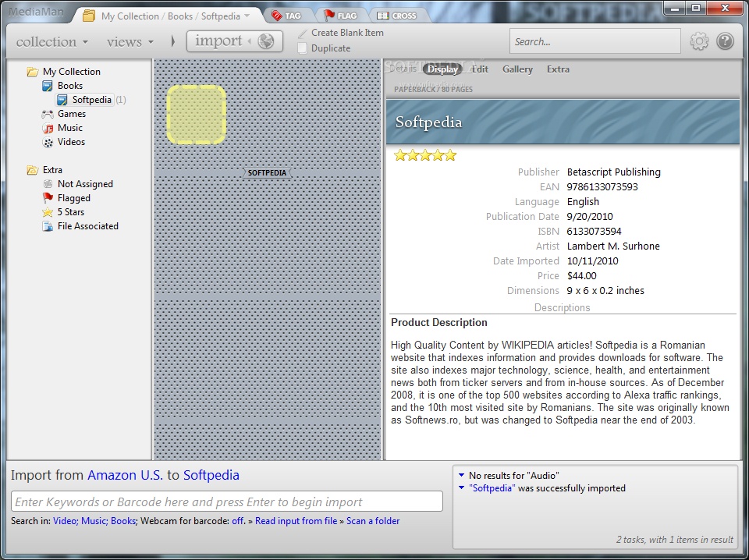Click Scan a folder link
749x560 pixels.
coord(373,521)
